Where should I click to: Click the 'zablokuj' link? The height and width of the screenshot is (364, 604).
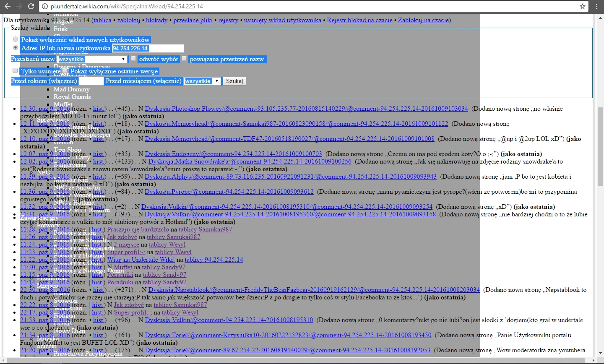(129, 20)
